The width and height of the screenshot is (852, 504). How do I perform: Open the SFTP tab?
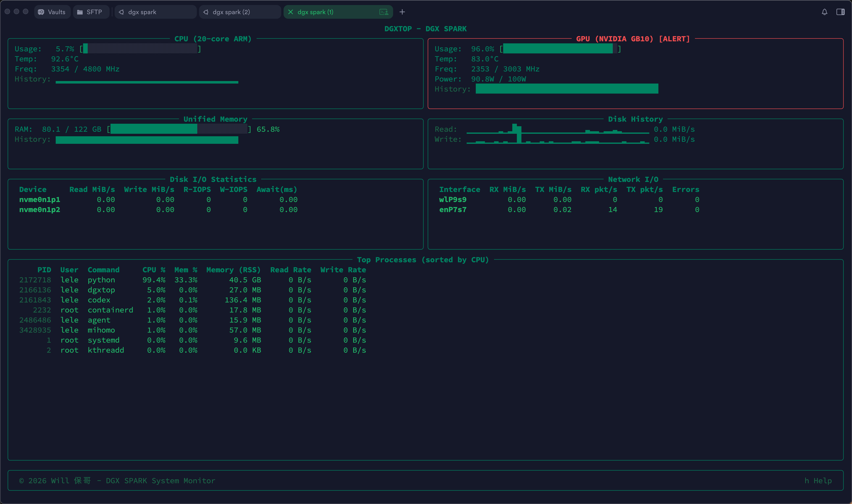pyautogui.click(x=91, y=12)
